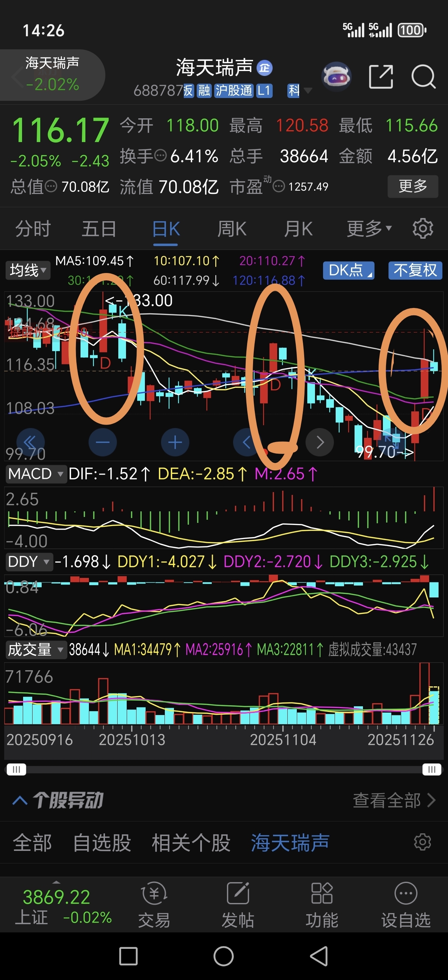Tap Android home circle button
This screenshot has width=448, height=980.
224,956
